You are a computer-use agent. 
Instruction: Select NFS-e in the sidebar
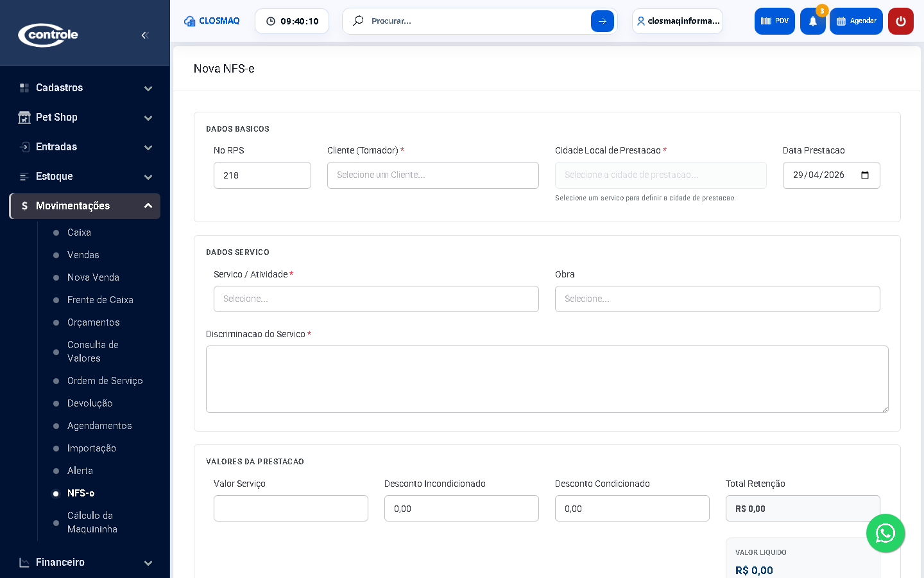tap(81, 493)
